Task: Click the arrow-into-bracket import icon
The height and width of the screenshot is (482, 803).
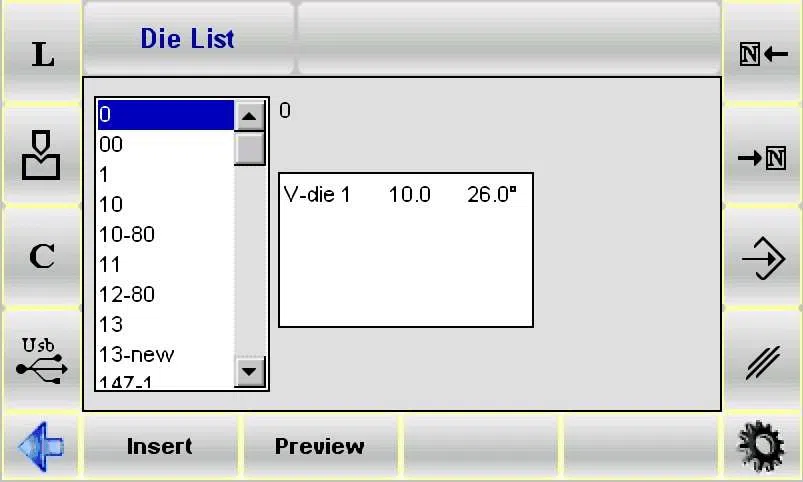Action: pos(763,258)
